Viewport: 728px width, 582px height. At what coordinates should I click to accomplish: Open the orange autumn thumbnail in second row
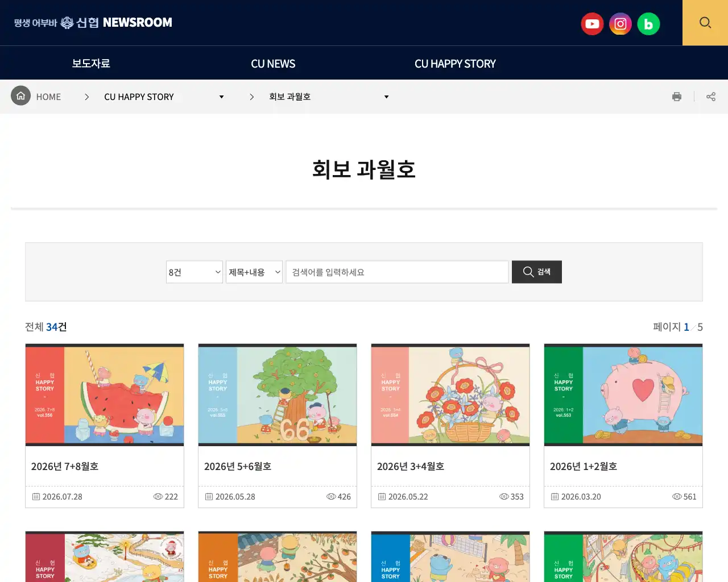point(278,556)
